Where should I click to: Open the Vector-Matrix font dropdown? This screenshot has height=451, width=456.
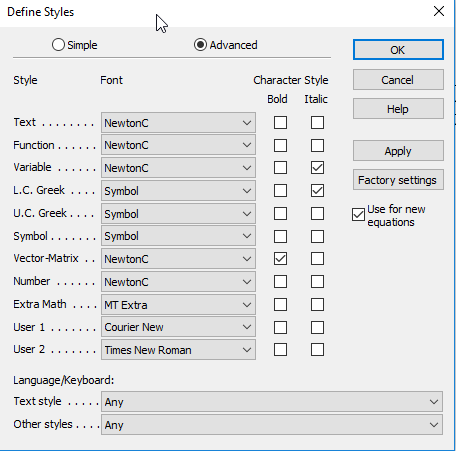(178, 259)
